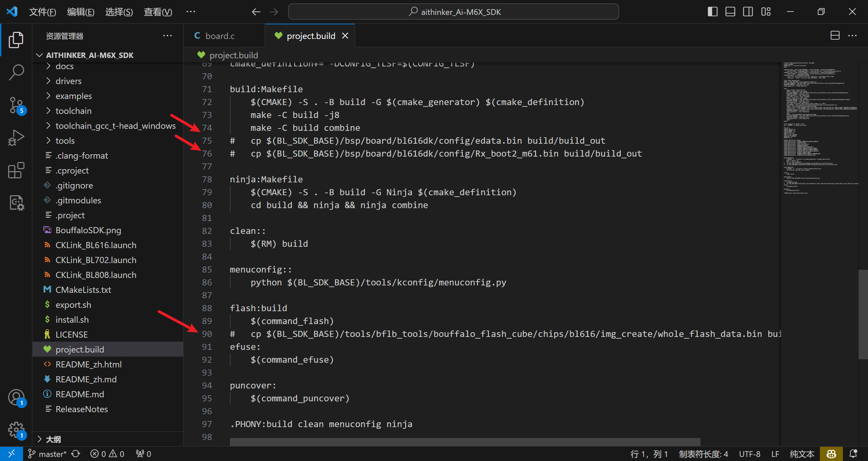Click the editor vertical scrollbar thumb
Image resolution: width=868 pixels, height=461 pixels.
pyautogui.click(x=863, y=314)
